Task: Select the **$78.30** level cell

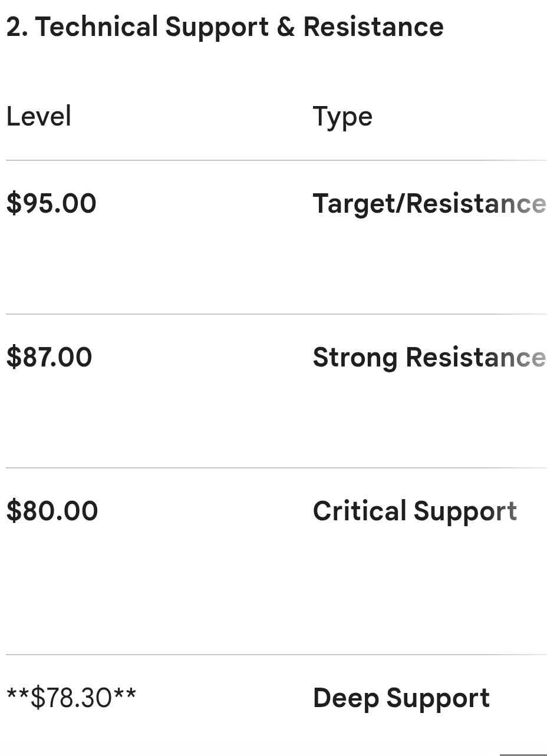Action: coord(71,698)
